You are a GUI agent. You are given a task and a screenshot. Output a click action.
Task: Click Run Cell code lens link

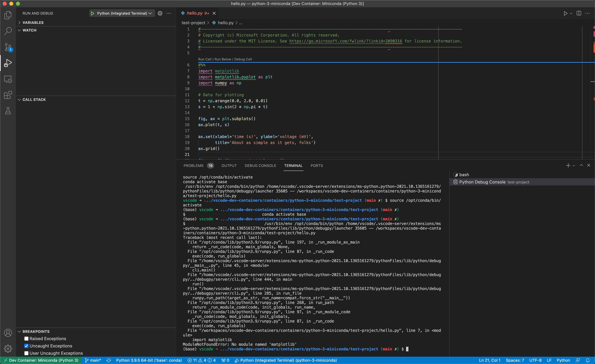click(x=205, y=59)
